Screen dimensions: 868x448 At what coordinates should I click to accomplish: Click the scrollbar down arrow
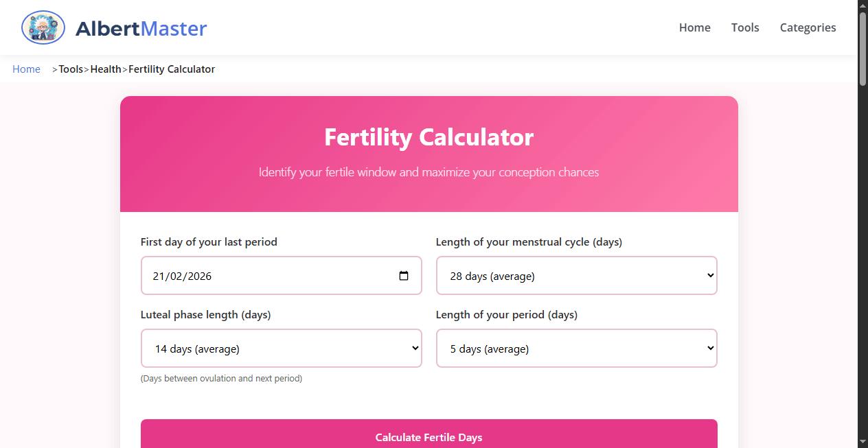click(863, 443)
